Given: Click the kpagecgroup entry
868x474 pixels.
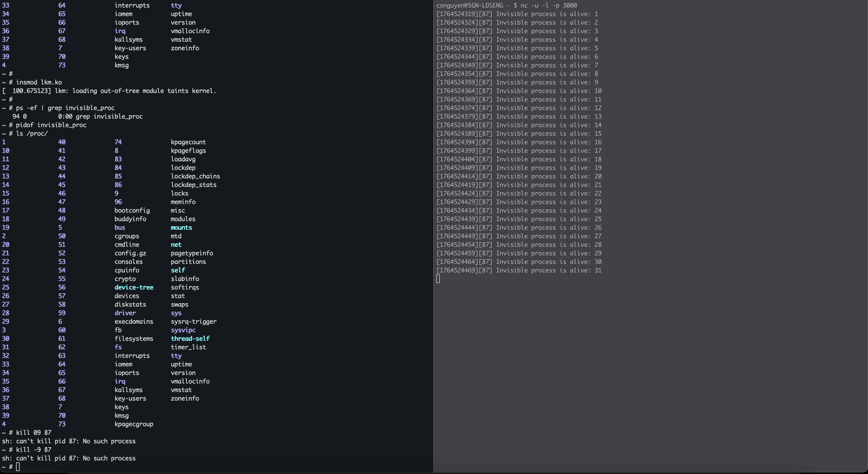Looking at the screenshot, I should pyautogui.click(x=134, y=424).
